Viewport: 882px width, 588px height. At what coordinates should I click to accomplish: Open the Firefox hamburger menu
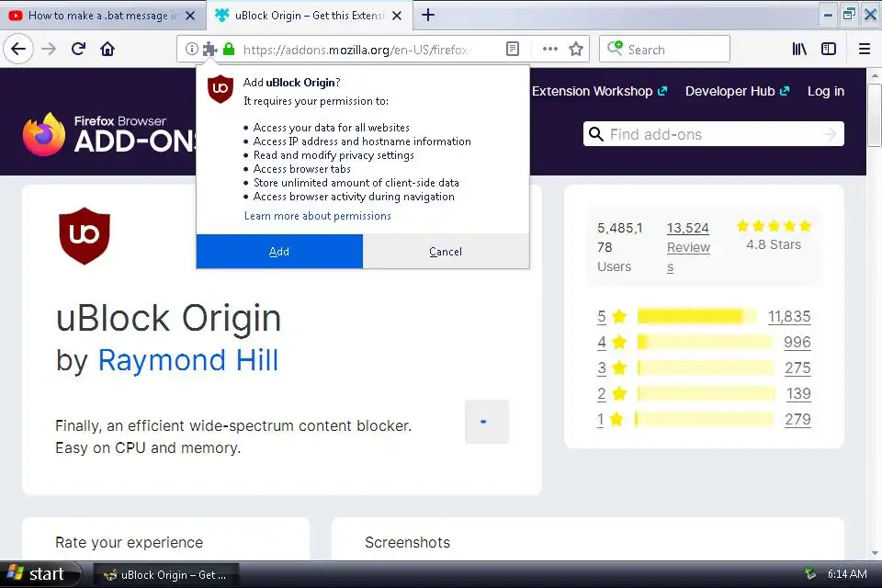pos(865,49)
